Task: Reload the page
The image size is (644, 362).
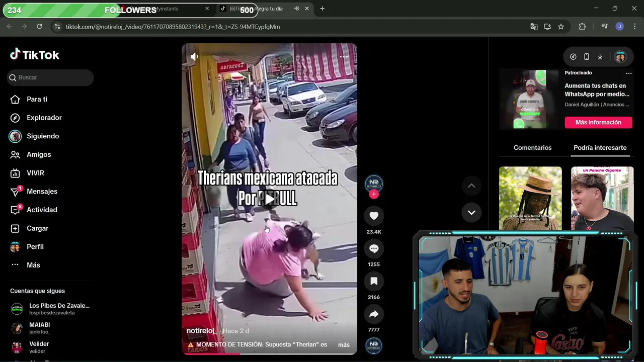Action: [39, 27]
